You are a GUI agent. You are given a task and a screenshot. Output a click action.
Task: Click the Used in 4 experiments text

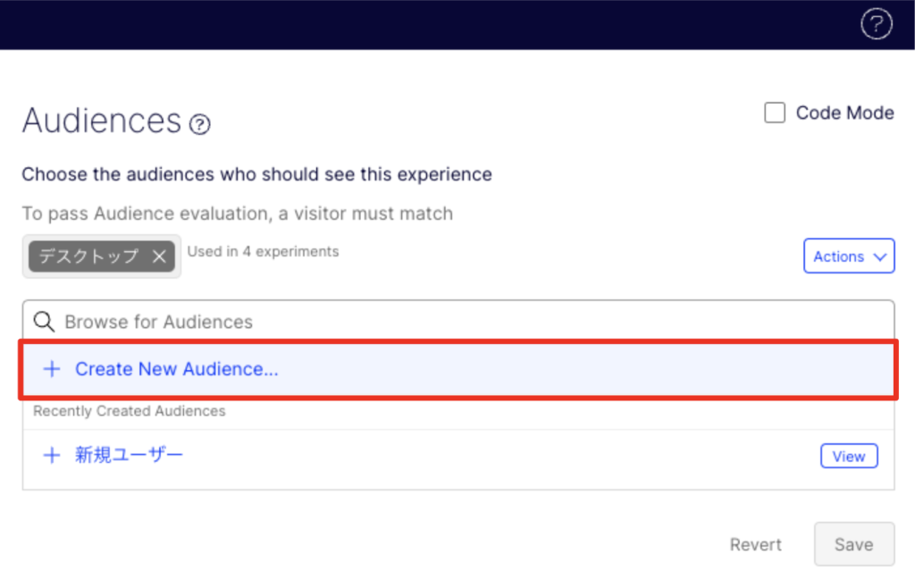(x=263, y=252)
